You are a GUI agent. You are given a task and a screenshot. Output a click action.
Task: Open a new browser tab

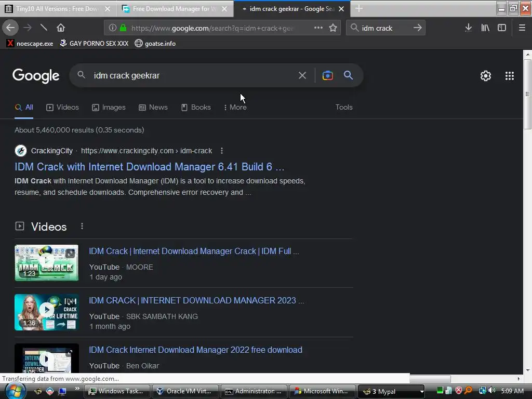pyautogui.click(x=359, y=9)
